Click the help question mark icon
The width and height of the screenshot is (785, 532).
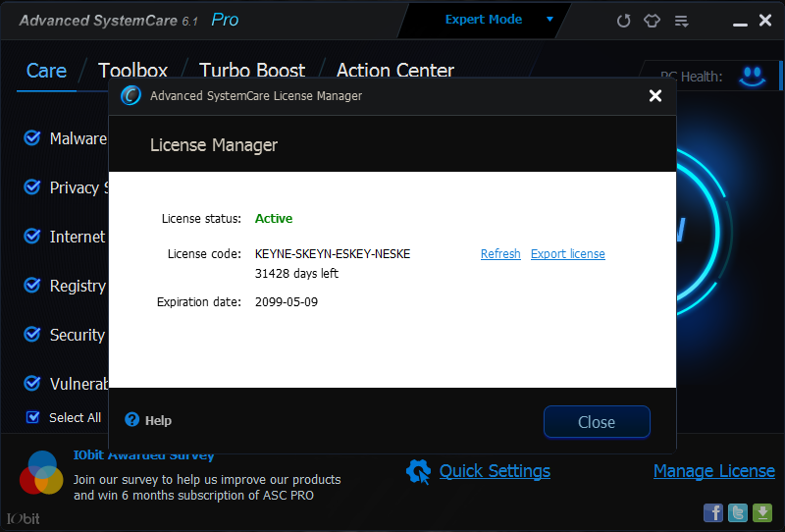click(x=131, y=420)
